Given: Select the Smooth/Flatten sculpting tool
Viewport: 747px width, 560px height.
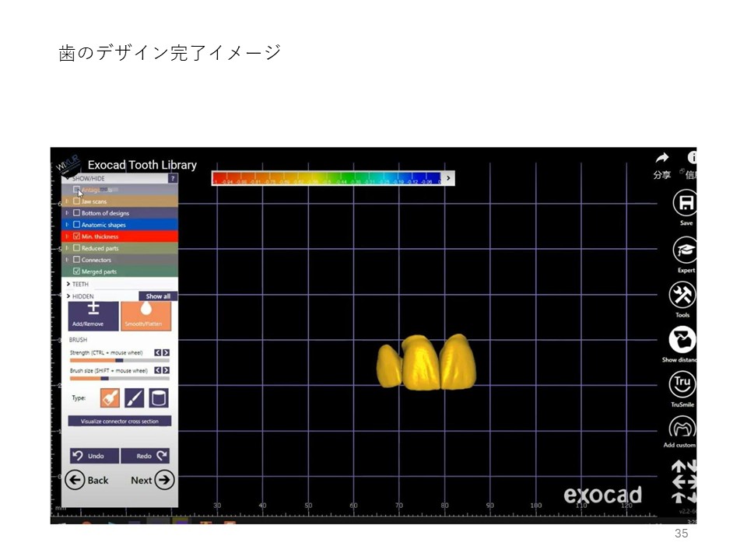Looking at the screenshot, I should [146, 314].
